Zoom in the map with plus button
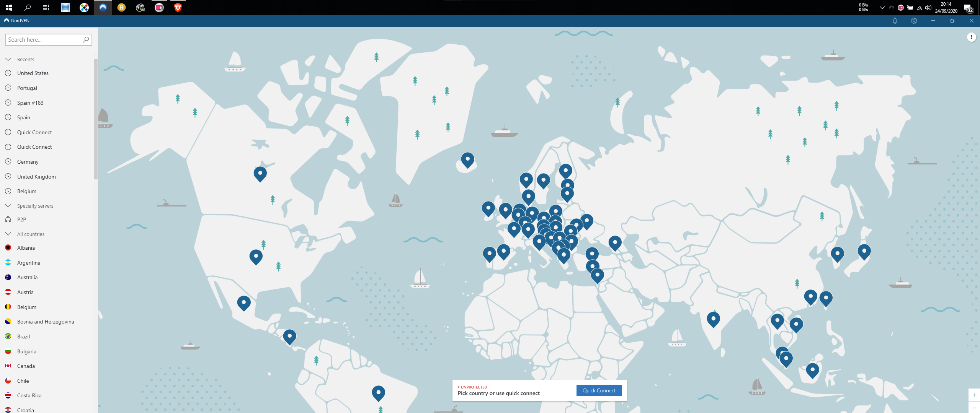 pos(974,395)
